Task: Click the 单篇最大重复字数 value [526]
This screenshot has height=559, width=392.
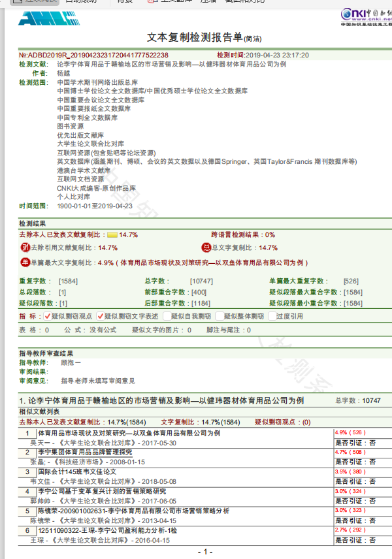Action: click(351, 281)
